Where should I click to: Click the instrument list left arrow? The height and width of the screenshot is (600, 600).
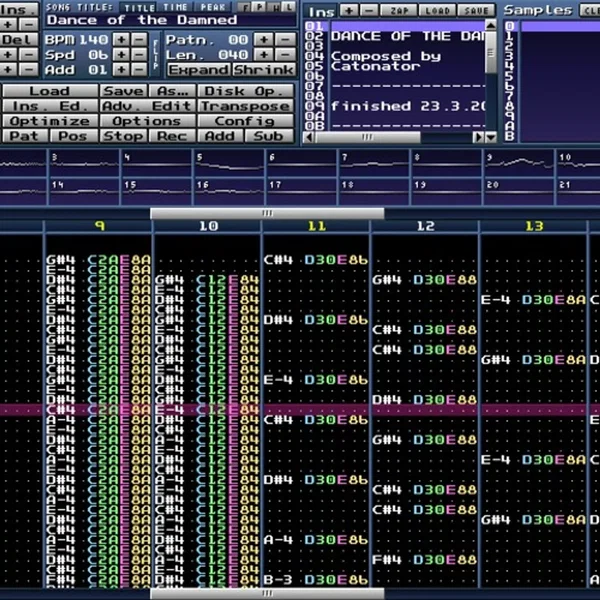(x=308, y=137)
